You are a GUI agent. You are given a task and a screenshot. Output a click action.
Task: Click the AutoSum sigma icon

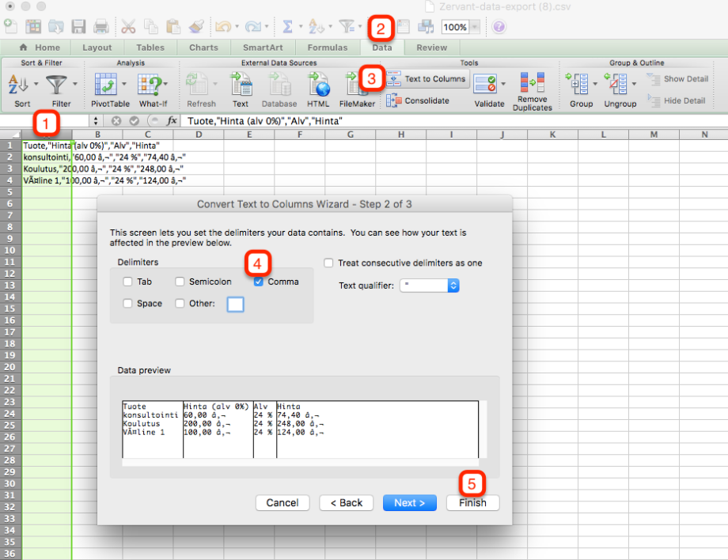click(x=287, y=26)
